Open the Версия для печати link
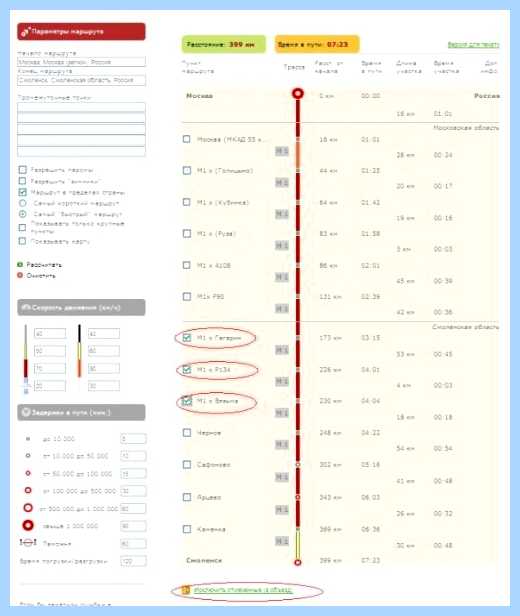Viewport: 520px width, 616px height. (473, 45)
